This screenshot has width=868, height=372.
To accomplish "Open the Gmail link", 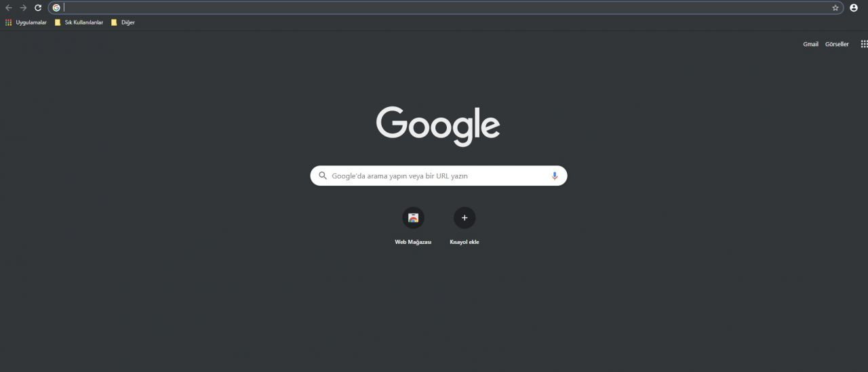I will point(810,44).
